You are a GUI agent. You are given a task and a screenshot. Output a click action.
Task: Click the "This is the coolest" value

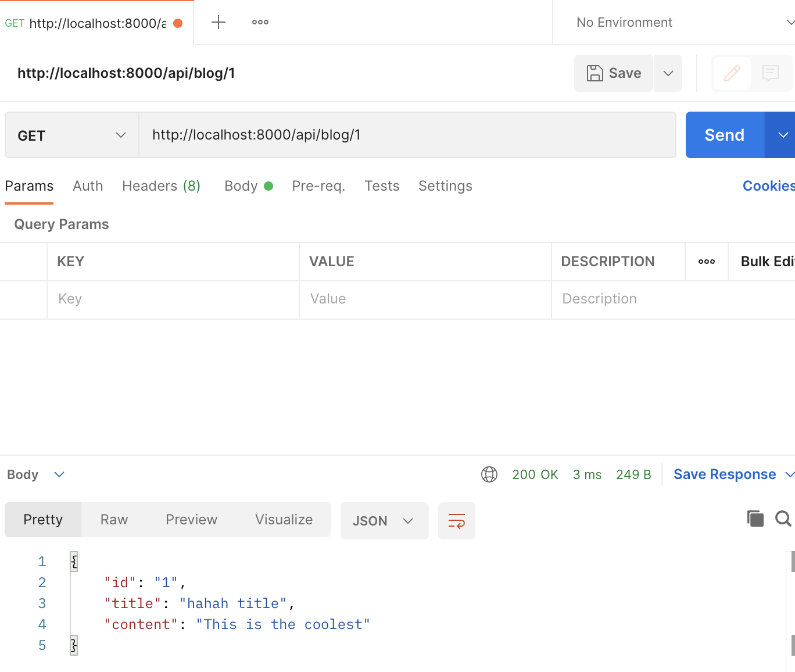pyautogui.click(x=283, y=624)
